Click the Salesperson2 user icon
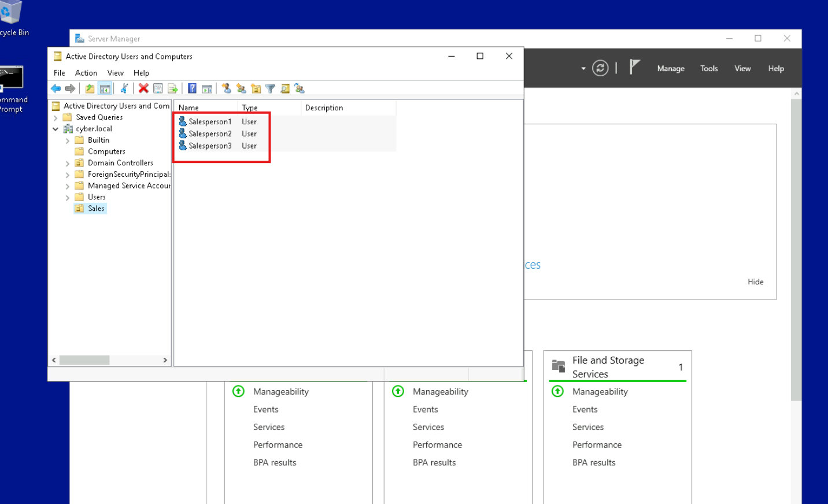 point(183,134)
